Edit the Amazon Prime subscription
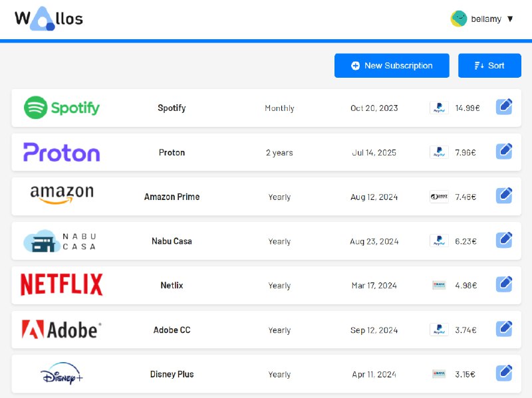Image resolution: width=532 pixels, height=398 pixels. pos(504,196)
